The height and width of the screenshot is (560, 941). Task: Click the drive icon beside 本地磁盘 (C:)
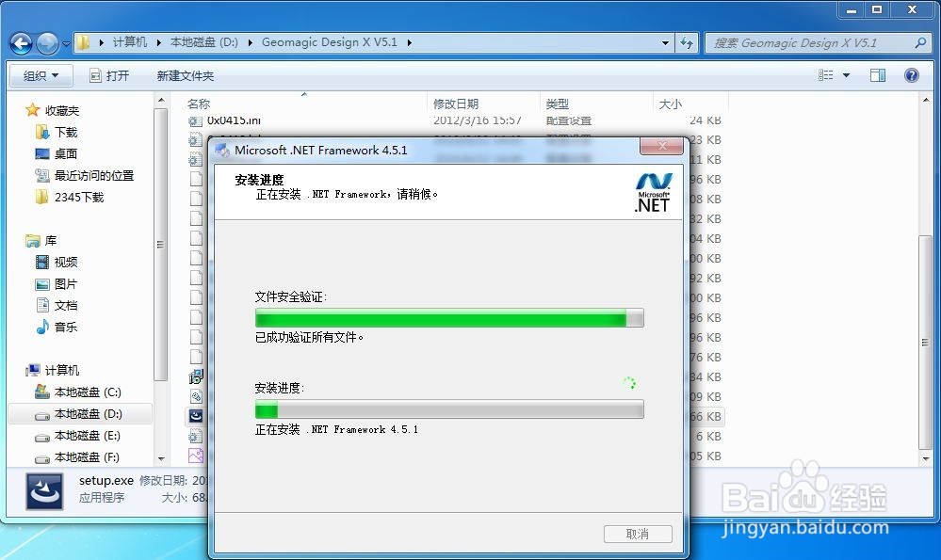click(42, 392)
